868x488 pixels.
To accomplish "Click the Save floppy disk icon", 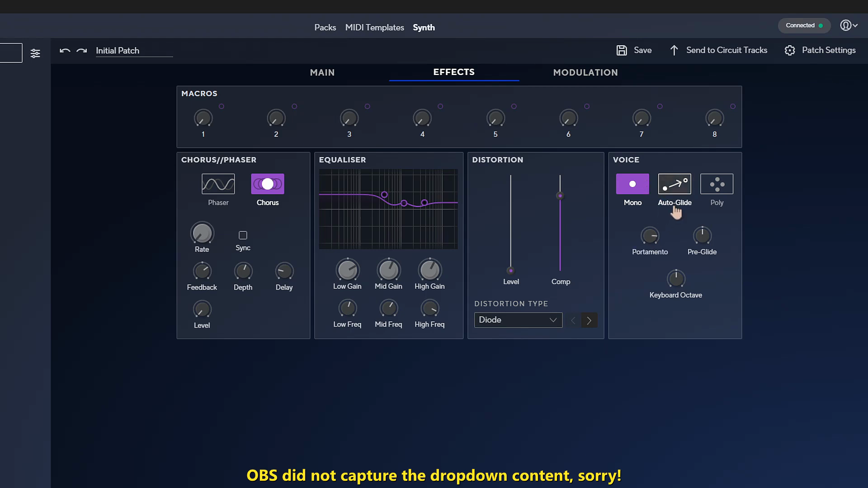I will (622, 50).
